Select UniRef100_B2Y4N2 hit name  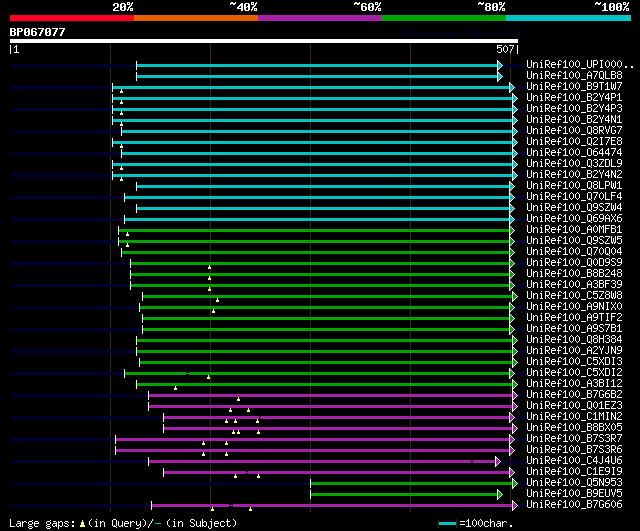coord(574,175)
